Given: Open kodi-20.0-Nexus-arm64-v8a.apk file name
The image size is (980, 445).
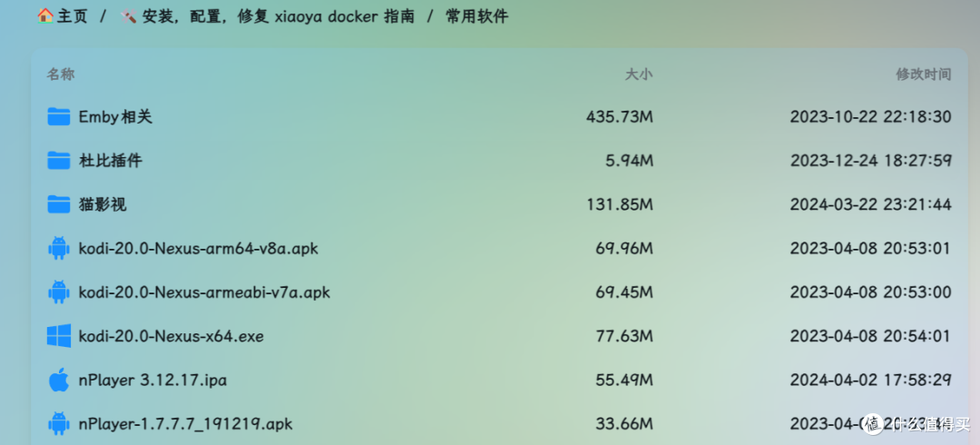Looking at the screenshot, I should pyautogui.click(x=199, y=249).
